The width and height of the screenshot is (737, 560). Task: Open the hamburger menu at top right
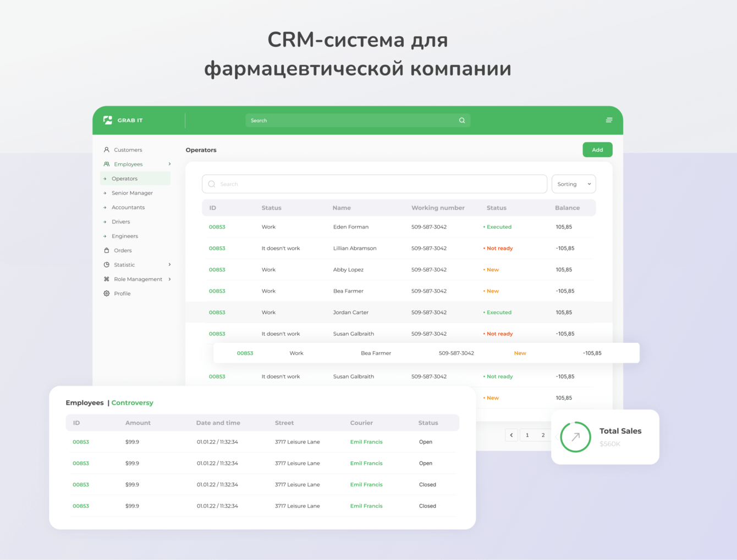[609, 120]
